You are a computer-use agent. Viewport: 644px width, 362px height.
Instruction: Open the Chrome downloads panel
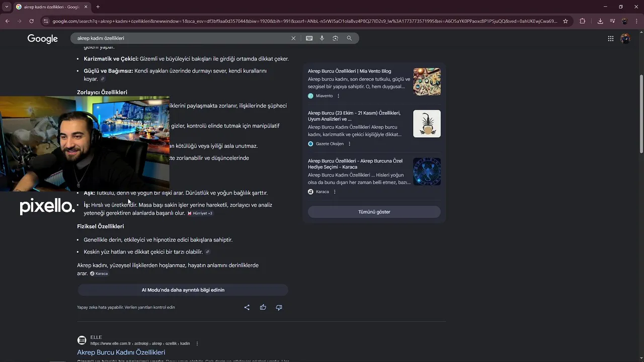pyautogui.click(x=600, y=21)
